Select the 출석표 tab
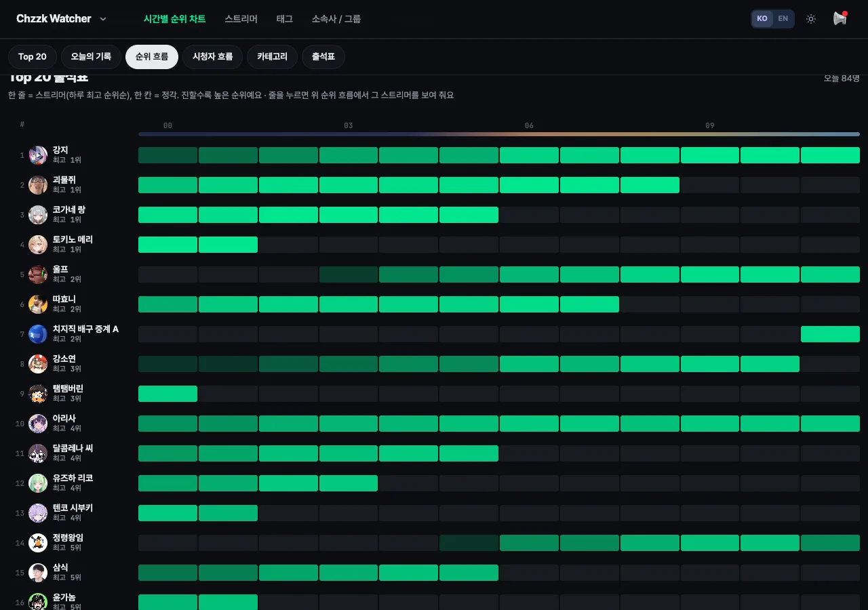 [x=323, y=57]
